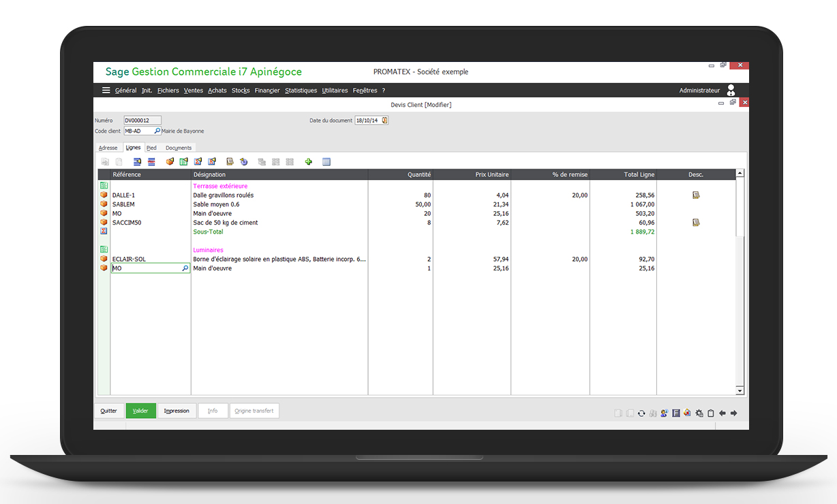Screen dimensions: 837x504
Task: Select the Lignes tab
Action: coord(133,147)
